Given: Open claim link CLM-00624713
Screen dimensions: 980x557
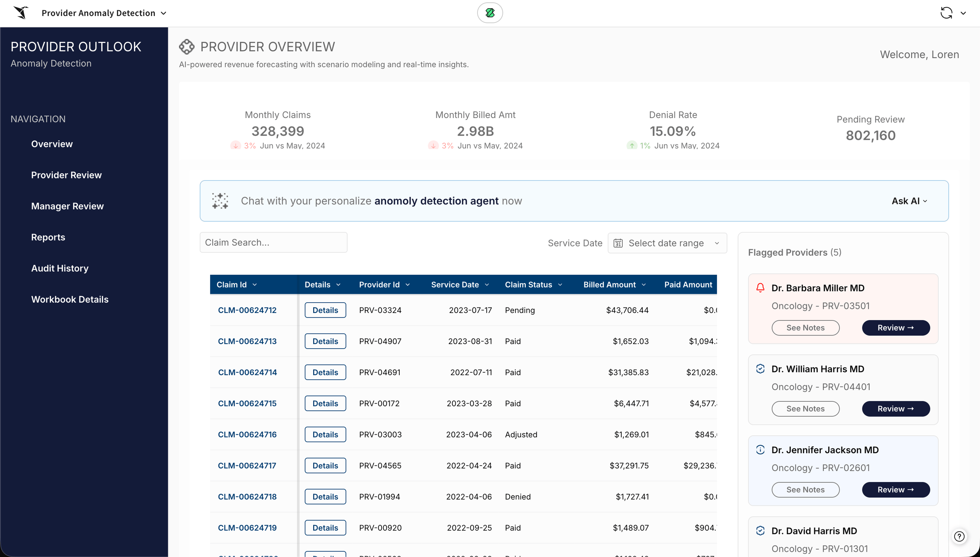Looking at the screenshot, I should pyautogui.click(x=247, y=341).
